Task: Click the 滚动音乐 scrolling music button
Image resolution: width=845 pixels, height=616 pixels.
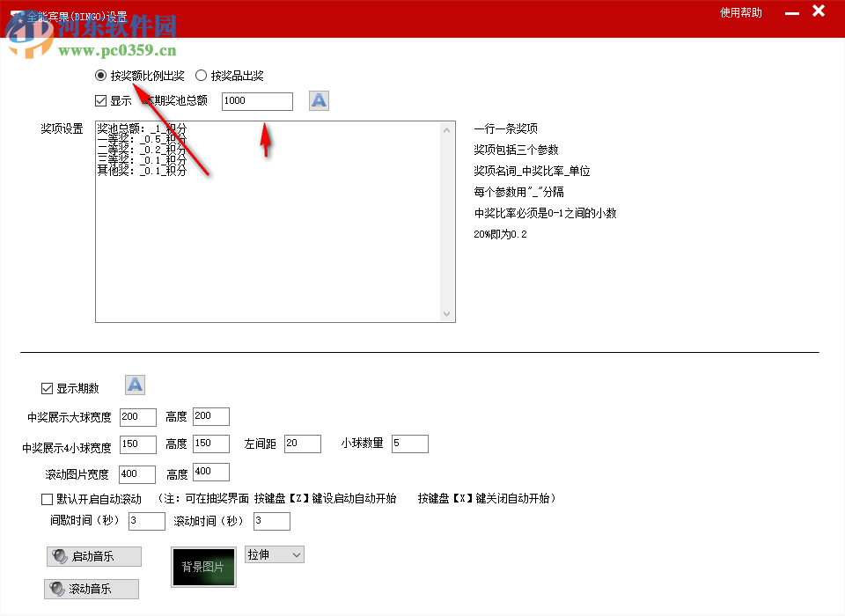Action: (x=91, y=588)
